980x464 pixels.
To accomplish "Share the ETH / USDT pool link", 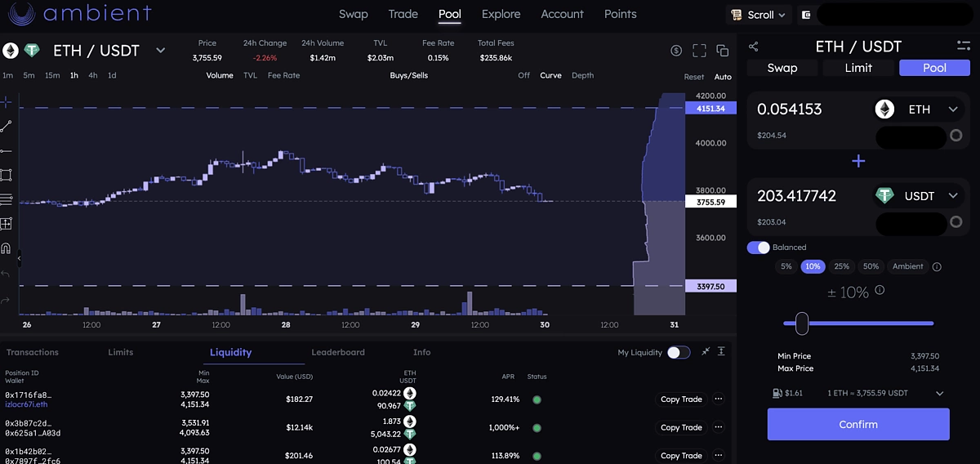I will coord(753,47).
